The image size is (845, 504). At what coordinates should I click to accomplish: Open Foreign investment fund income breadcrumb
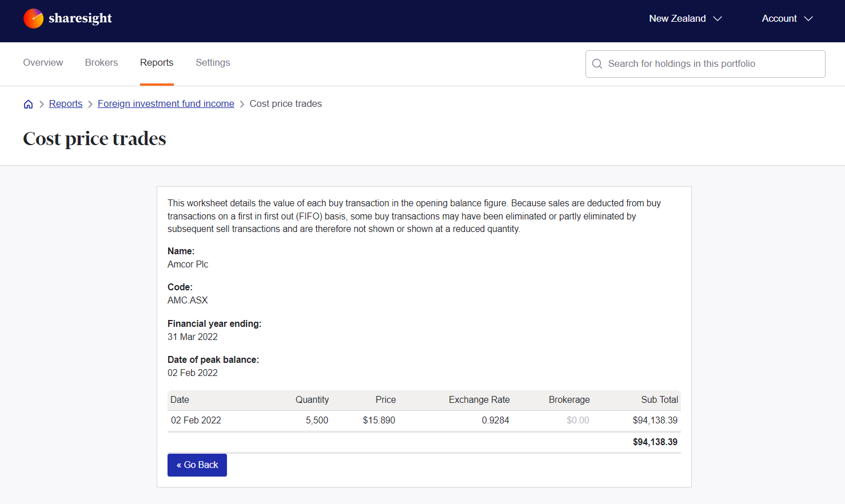point(166,103)
